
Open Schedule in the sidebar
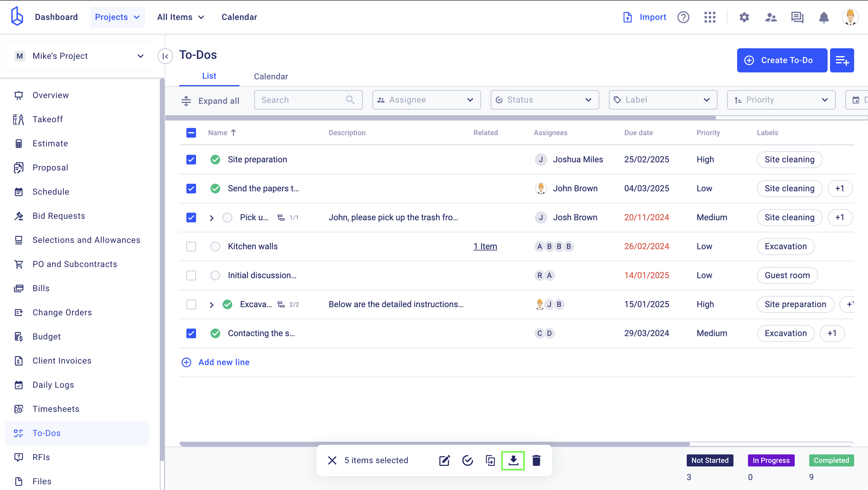pos(77,192)
